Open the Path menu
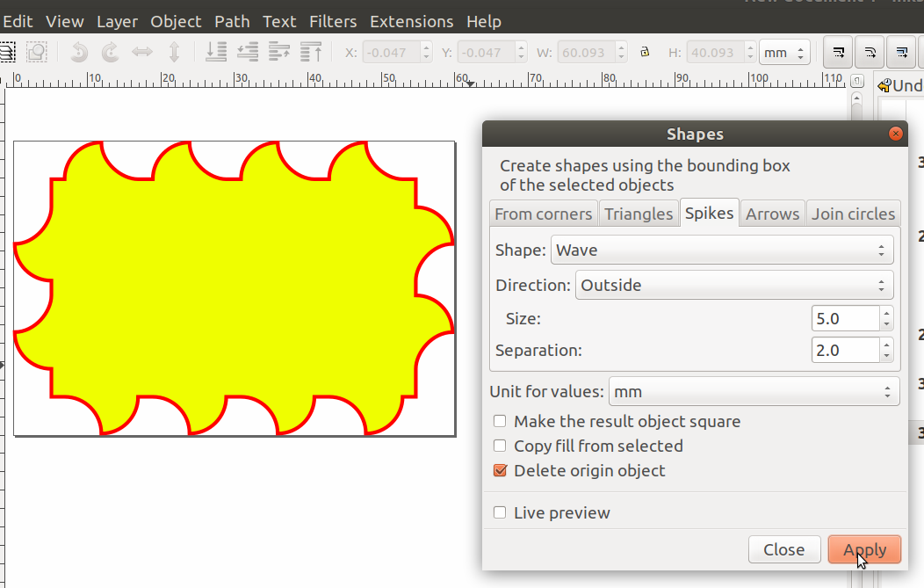The height and width of the screenshot is (588, 924). pyautogui.click(x=232, y=21)
